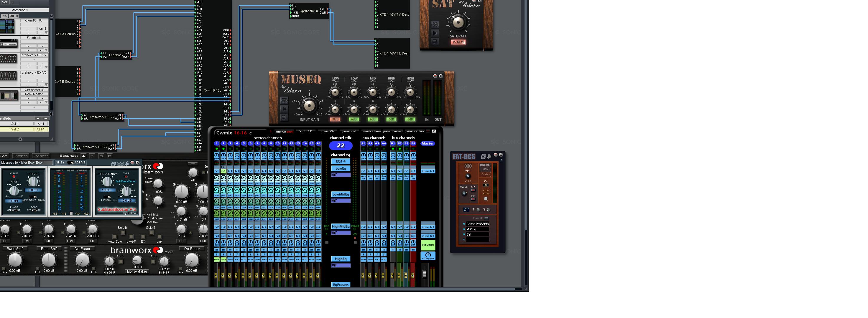Open the Cwm16-16c sidebar dropdown arrow
868x318 pixels.
46,33
